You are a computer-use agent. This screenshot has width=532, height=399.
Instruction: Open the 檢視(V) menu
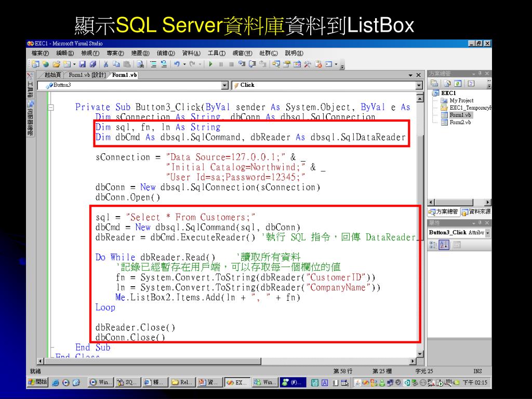click(x=90, y=53)
